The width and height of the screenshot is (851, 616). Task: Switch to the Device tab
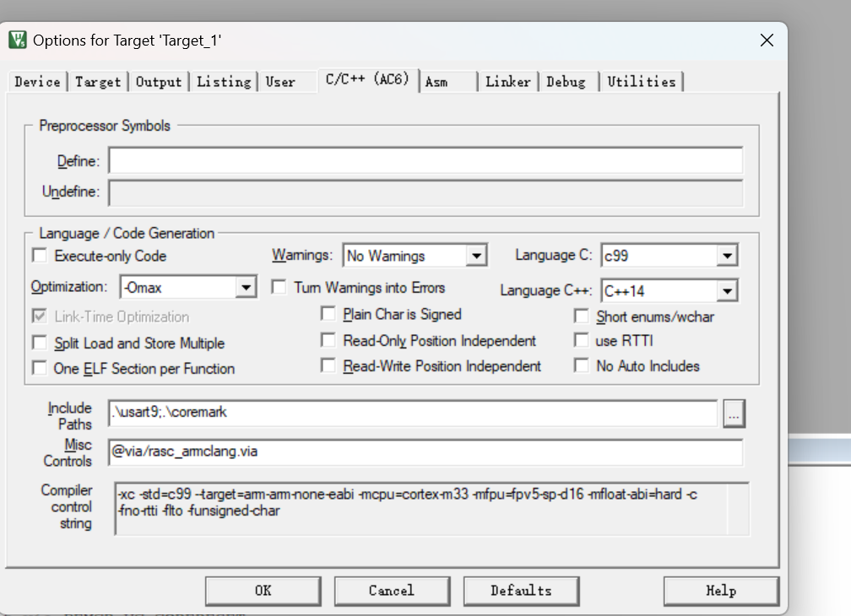click(x=37, y=82)
